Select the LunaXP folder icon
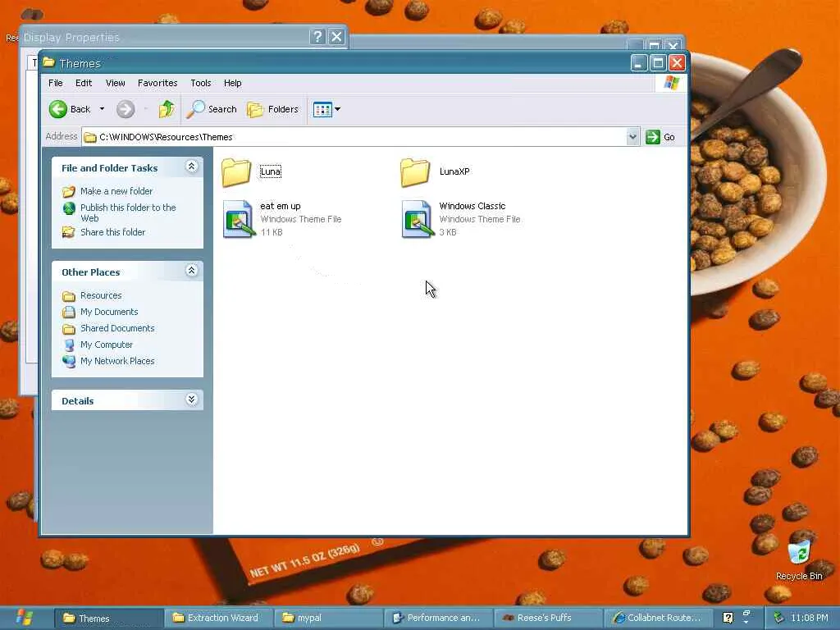Screen dimensions: 840x630 [415, 172]
